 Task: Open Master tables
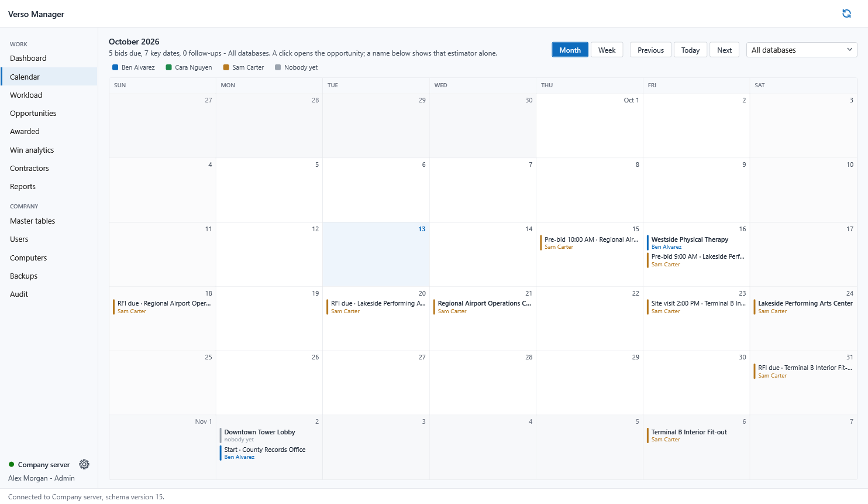[49, 221]
